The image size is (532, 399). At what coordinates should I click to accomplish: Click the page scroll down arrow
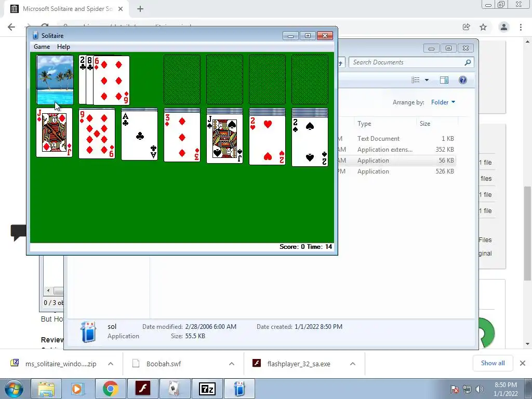527,344
